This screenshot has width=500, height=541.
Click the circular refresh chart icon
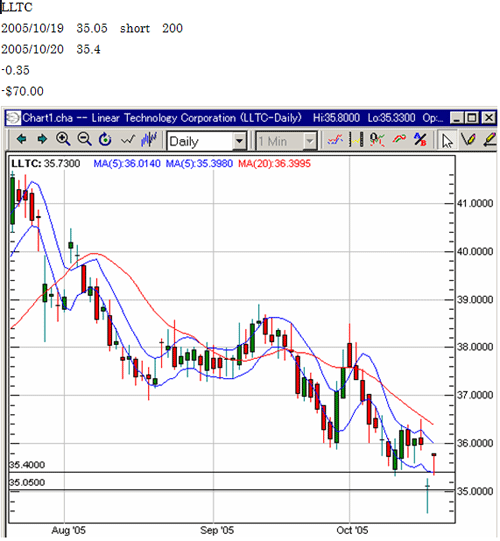tap(105, 139)
